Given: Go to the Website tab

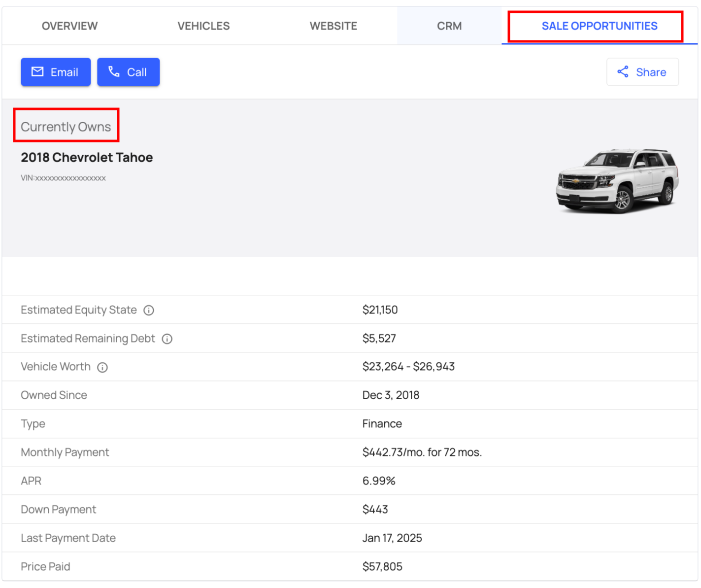Looking at the screenshot, I should [x=333, y=26].
